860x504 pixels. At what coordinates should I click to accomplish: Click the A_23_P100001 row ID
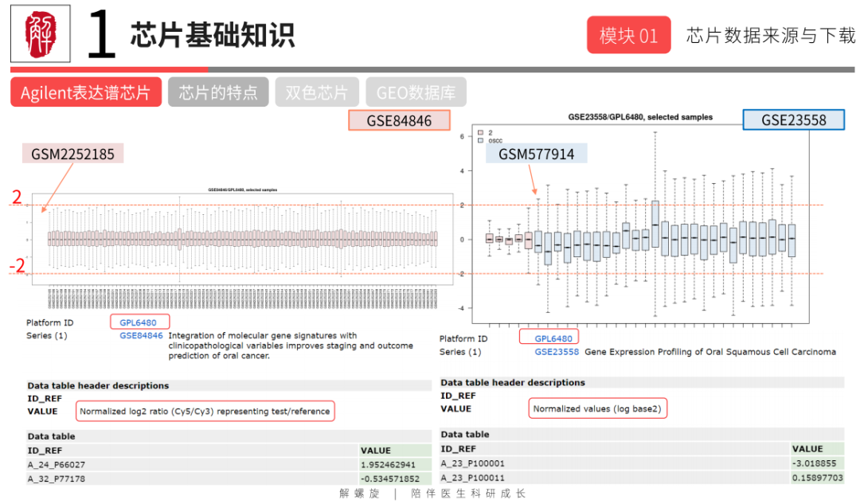coord(472,463)
